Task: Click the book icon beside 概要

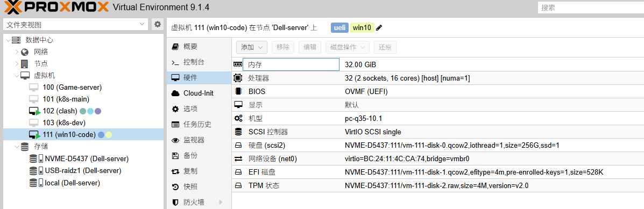Action: pos(175,47)
